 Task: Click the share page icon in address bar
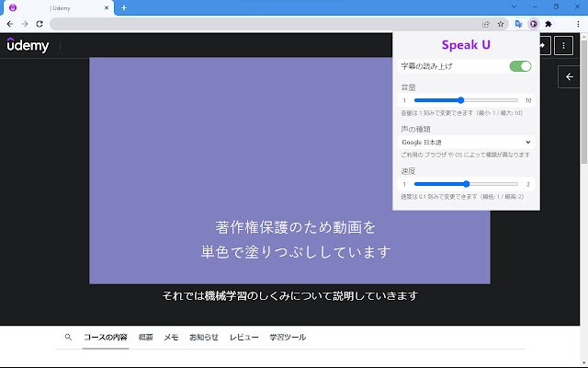486,24
